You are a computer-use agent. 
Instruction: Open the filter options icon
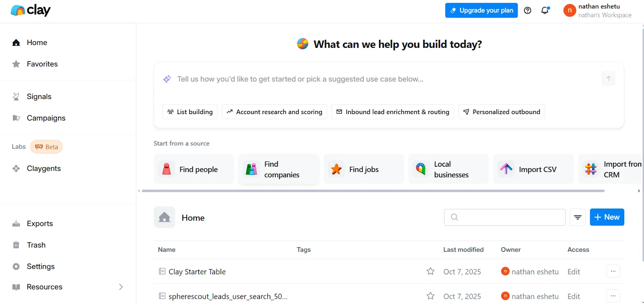coord(578,217)
